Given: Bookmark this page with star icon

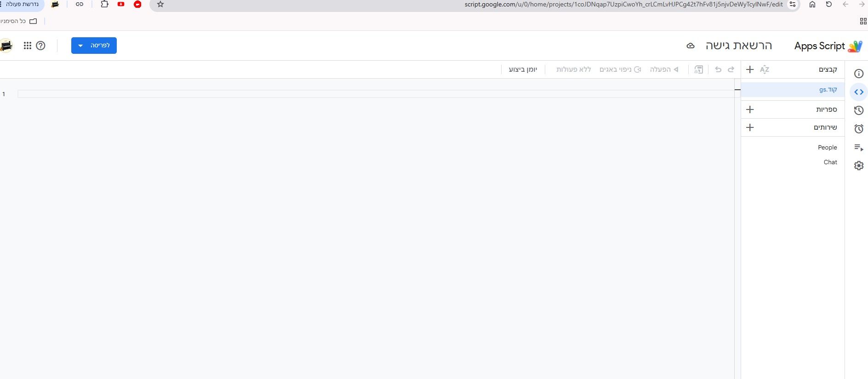Looking at the screenshot, I should click(160, 5).
